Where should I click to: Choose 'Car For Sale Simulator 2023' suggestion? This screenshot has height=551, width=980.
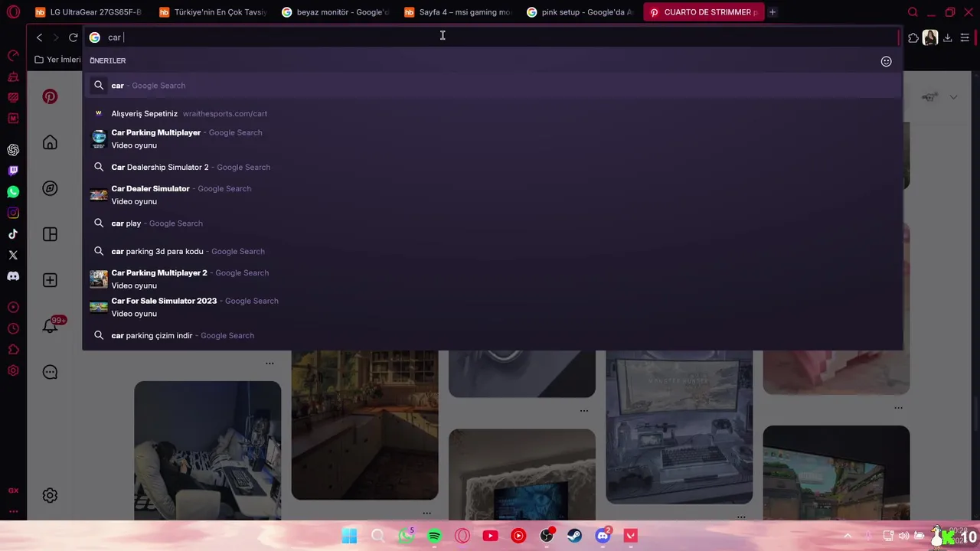(492, 307)
